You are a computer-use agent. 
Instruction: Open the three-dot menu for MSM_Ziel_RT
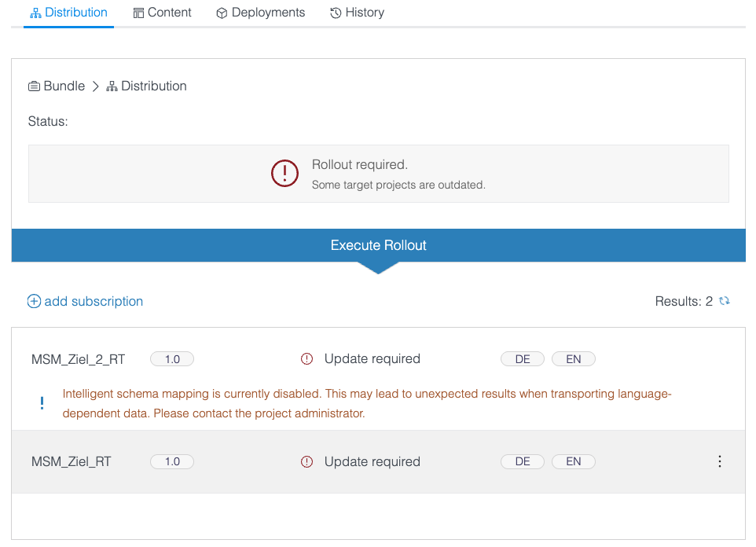click(719, 462)
